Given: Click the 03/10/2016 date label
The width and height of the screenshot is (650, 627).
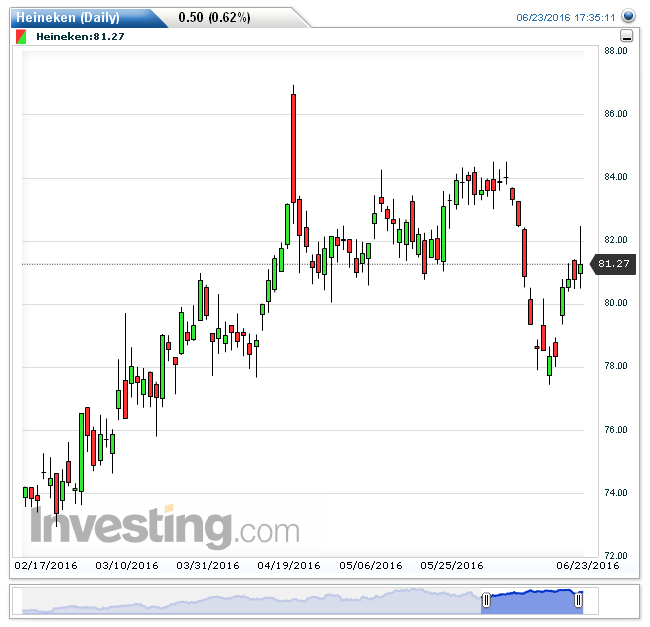Looking at the screenshot, I should [x=127, y=565].
